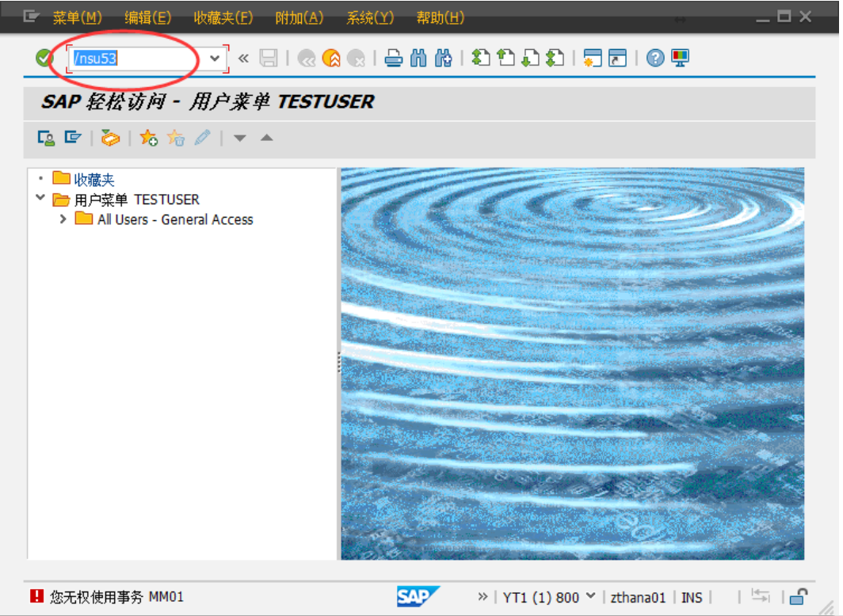
Task: Create a new session icon
Action: coord(593,58)
